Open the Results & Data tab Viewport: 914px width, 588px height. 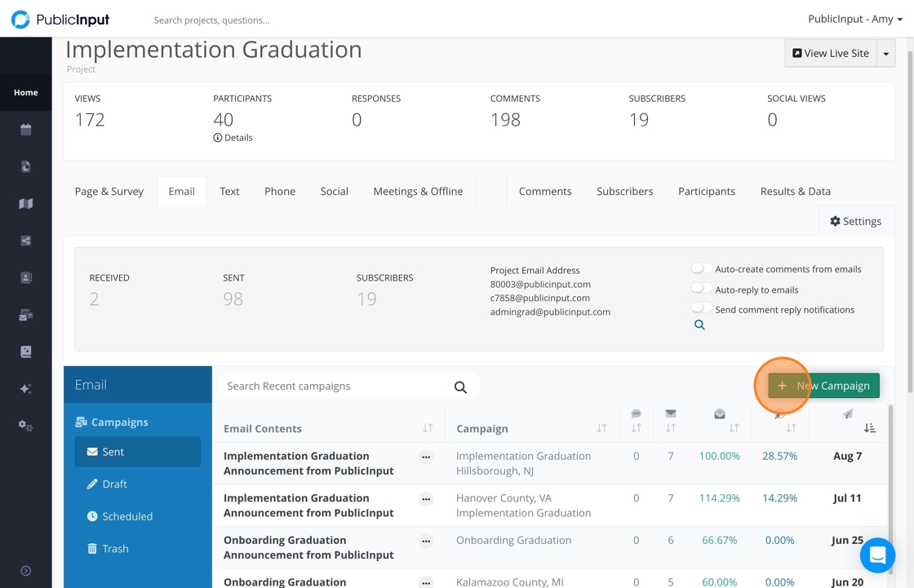click(x=795, y=192)
